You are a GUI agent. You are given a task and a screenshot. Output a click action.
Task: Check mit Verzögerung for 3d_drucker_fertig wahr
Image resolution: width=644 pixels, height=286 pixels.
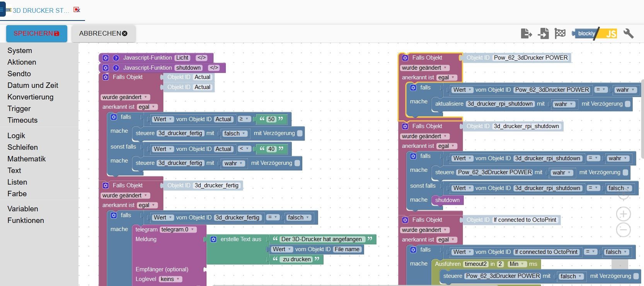tap(297, 163)
